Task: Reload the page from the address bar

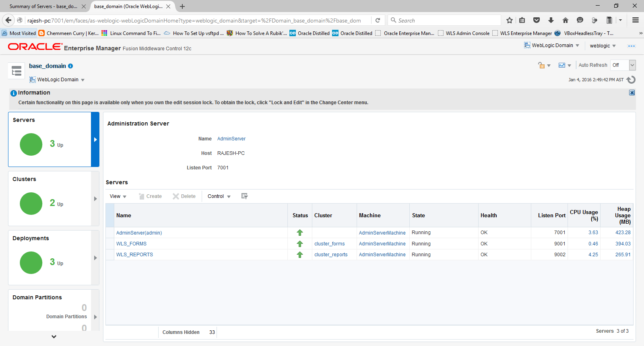Action: [x=378, y=21]
